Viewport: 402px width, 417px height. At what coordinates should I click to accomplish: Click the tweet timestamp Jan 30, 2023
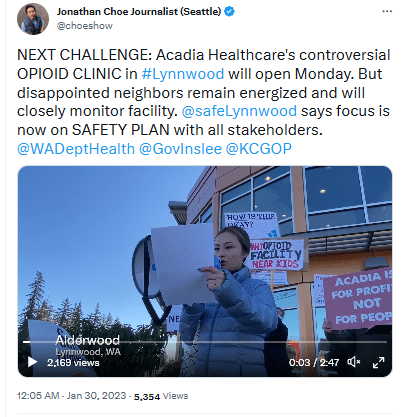point(72,396)
